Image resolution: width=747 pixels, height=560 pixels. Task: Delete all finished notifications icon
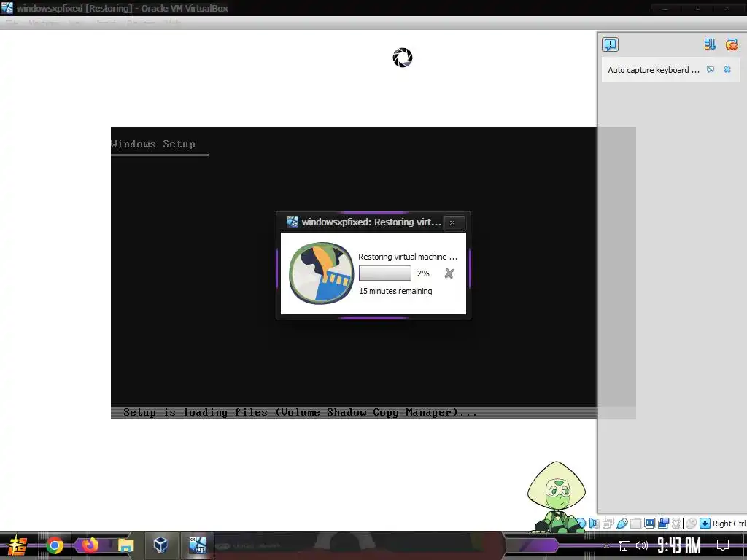(731, 44)
